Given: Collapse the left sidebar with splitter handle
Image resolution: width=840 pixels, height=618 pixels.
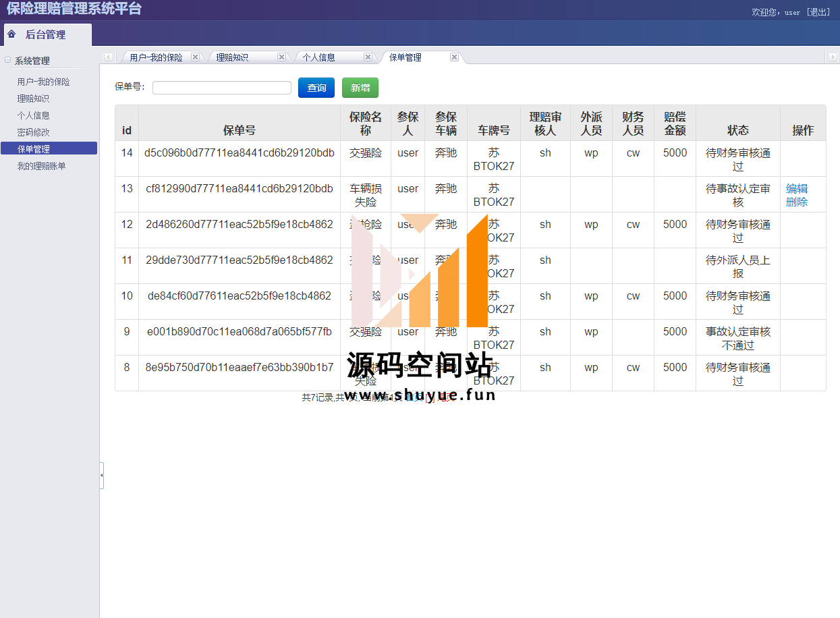Looking at the screenshot, I should click(x=101, y=475).
